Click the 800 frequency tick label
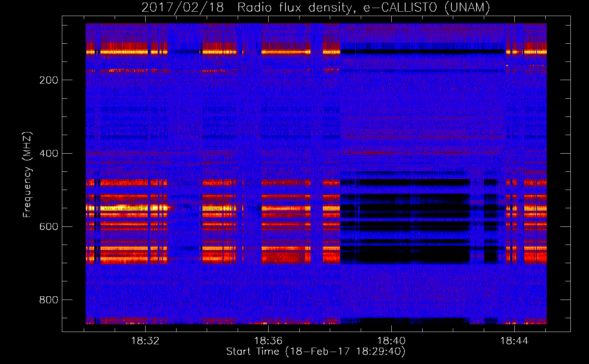The height and width of the screenshot is (364, 589). (49, 300)
